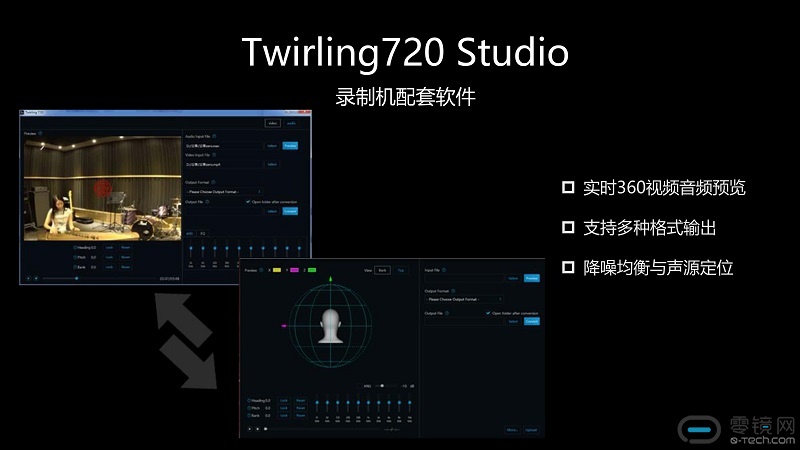Switch to the audio tab in the video window

point(291,123)
